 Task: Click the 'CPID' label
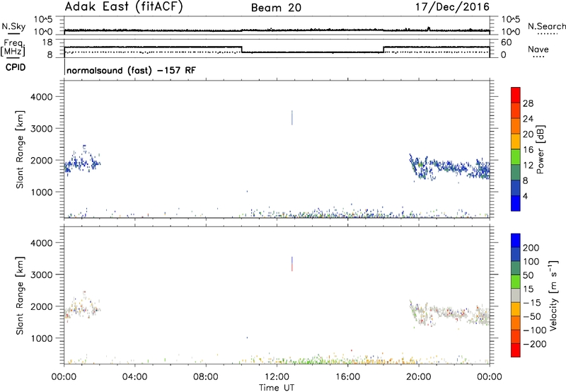(16, 67)
